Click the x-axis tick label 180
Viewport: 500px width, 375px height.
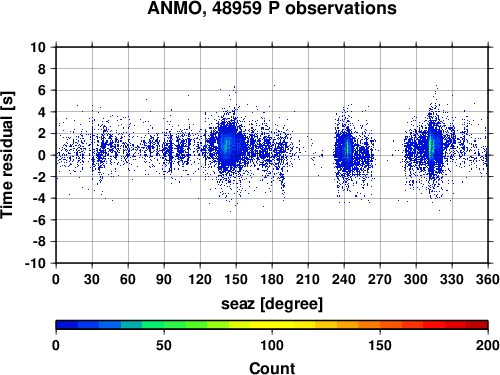(x=272, y=279)
